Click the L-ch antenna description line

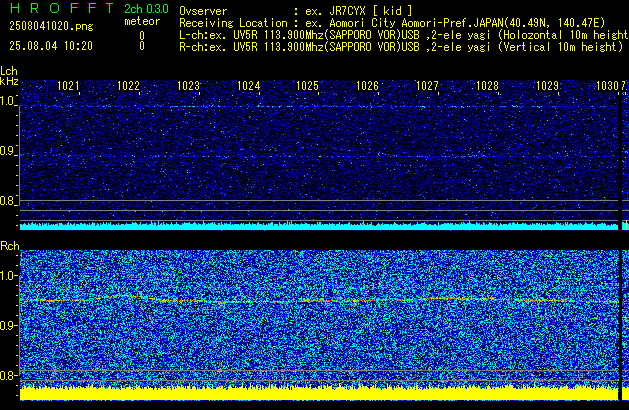click(x=404, y=35)
